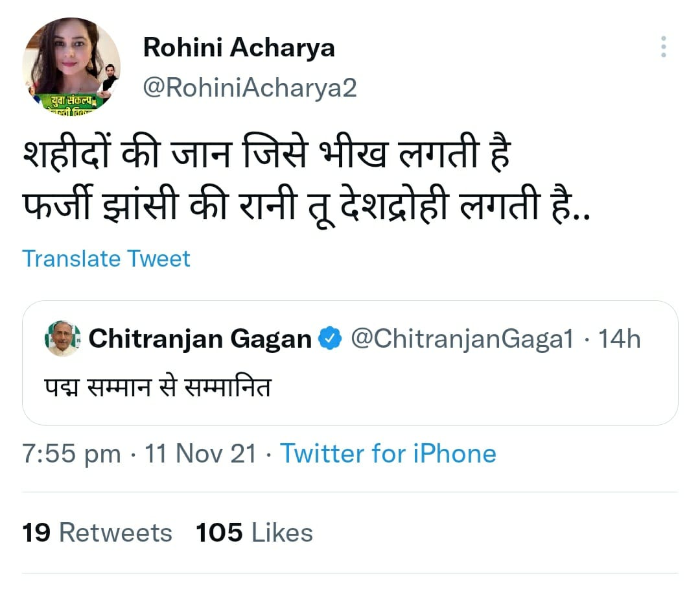Click the verified blue checkmark badge
The width and height of the screenshot is (700, 589).
coord(331,337)
